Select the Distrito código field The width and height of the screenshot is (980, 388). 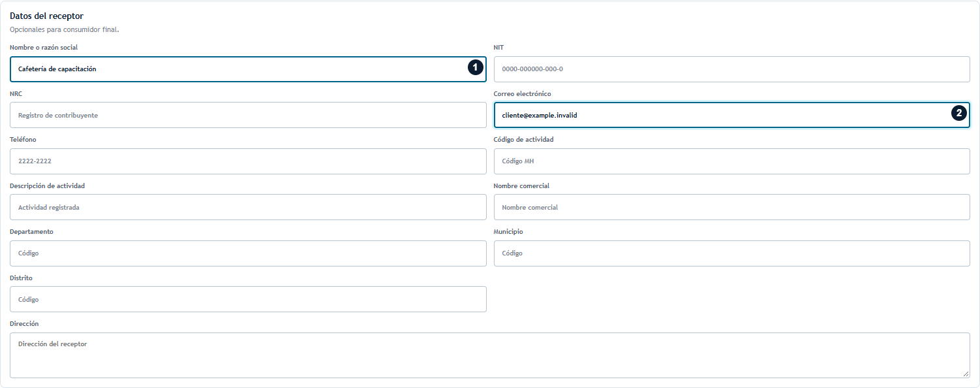(x=248, y=299)
